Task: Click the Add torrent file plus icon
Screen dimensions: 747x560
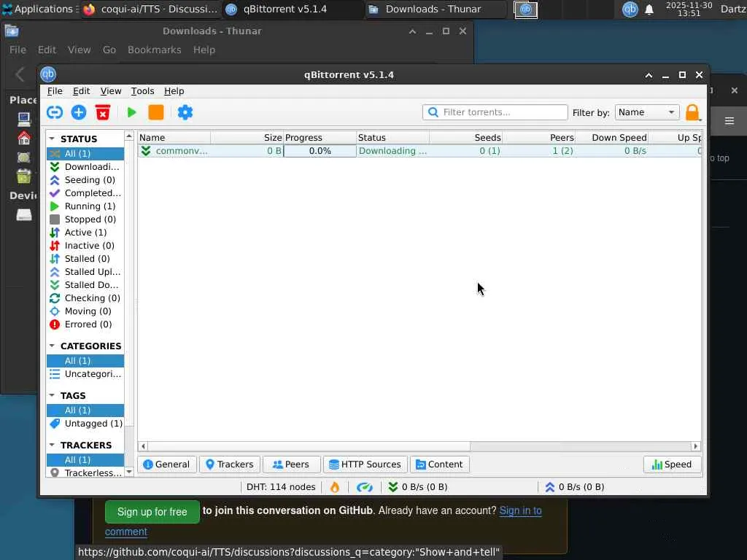Action: coord(79,112)
